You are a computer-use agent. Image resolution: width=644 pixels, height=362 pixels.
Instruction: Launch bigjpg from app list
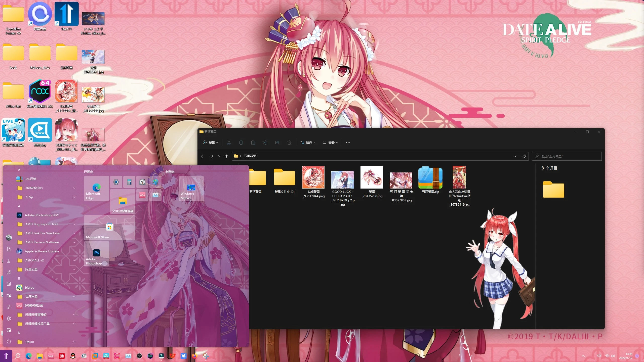[x=46, y=287]
